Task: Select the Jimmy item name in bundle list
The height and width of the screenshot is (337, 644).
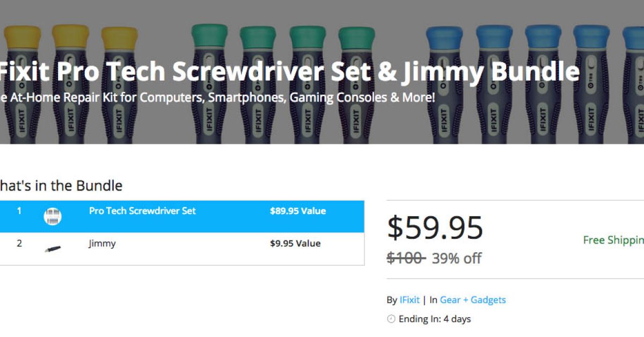Action: coord(102,244)
